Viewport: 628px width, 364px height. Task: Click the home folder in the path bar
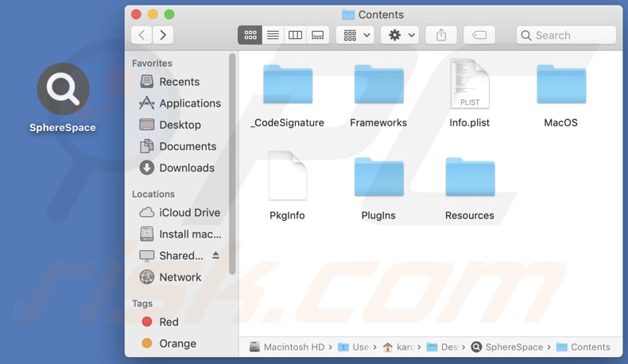[x=398, y=347]
